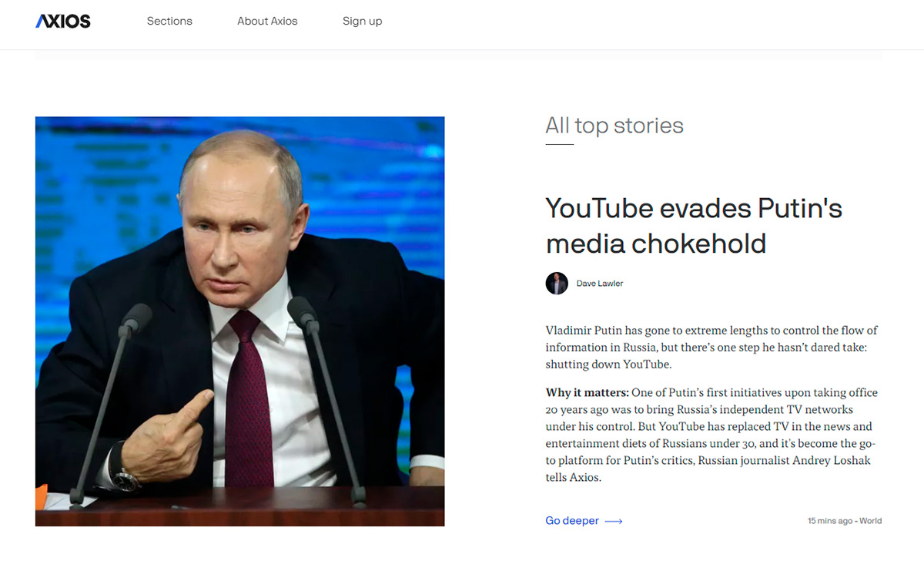Click Dave Lawler's author avatar
924x578 pixels.
557,284
